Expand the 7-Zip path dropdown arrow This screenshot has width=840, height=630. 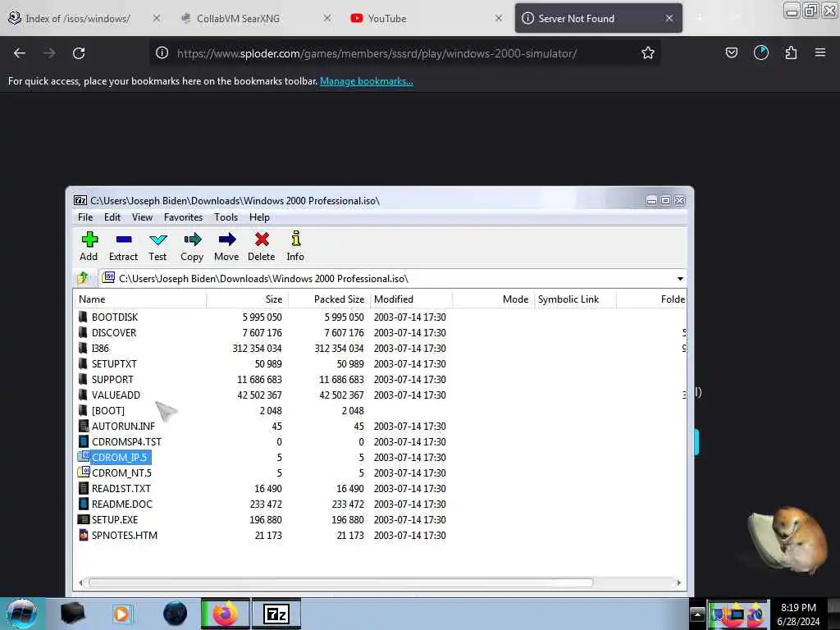680,279
